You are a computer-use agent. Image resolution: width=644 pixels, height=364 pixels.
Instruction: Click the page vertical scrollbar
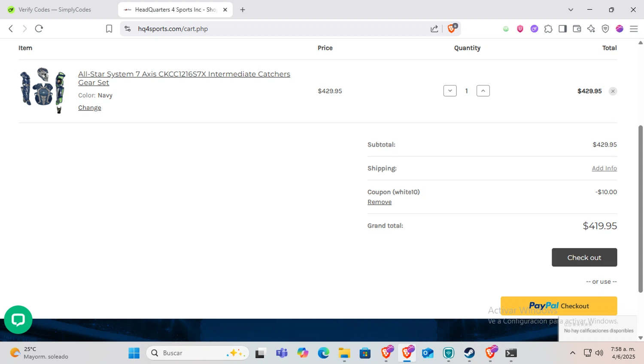click(641, 208)
